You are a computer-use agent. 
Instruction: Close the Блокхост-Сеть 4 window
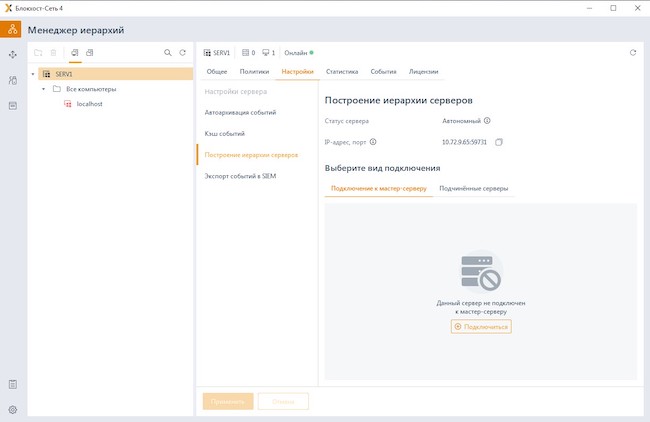[x=638, y=8]
